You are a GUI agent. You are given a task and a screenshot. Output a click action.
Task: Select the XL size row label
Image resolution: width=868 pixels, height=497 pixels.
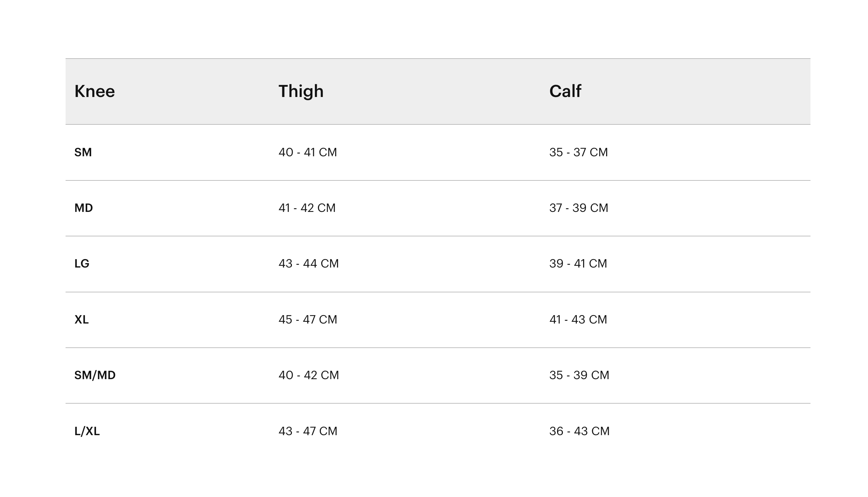[81, 319]
